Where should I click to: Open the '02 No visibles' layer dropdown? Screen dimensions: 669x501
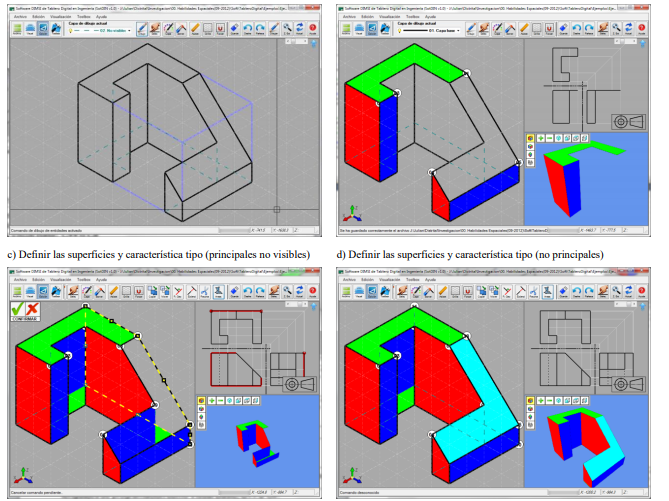[131, 31]
